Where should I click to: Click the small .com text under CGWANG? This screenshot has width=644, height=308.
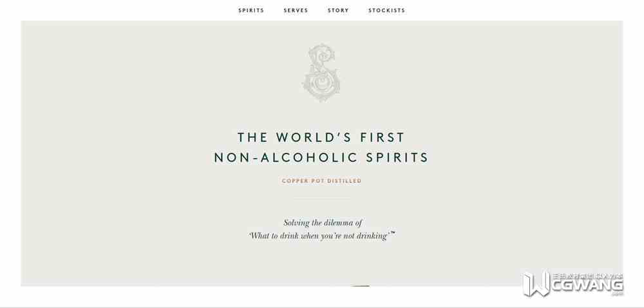pos(618,293)
